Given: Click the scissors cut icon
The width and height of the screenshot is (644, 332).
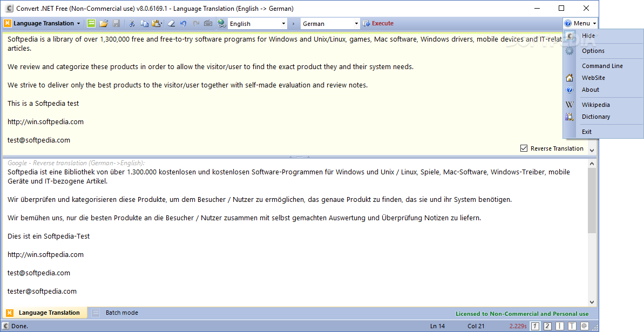Looking at the screenshot, I should coord(132,23).
